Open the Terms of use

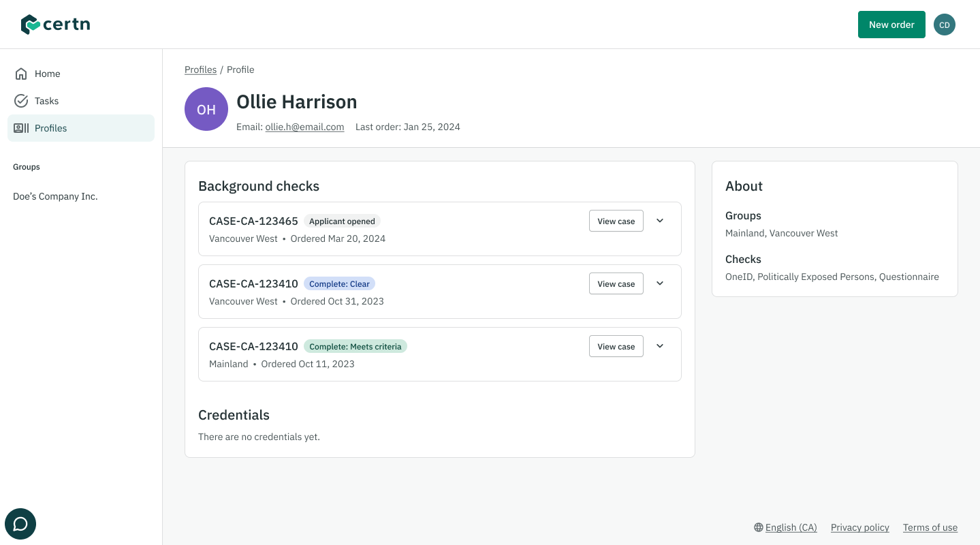(x=930, y=527)
